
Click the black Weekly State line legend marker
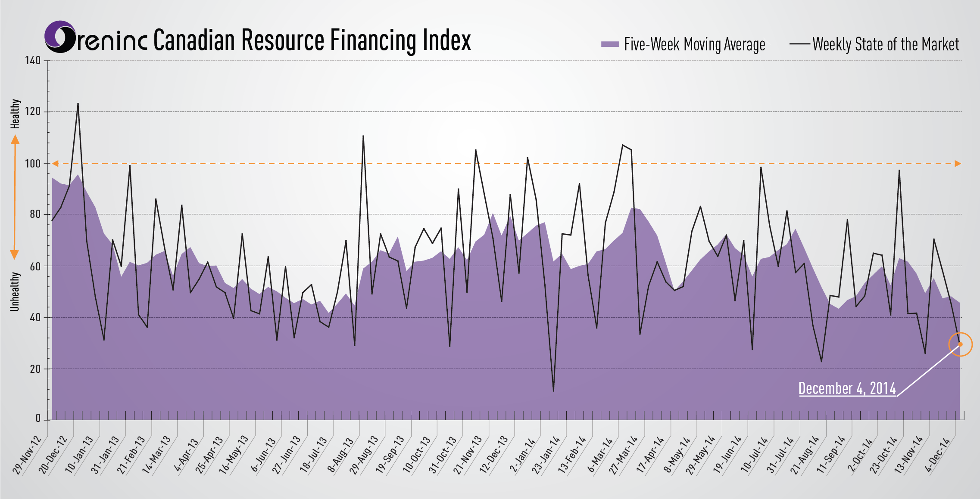(799, 44)
